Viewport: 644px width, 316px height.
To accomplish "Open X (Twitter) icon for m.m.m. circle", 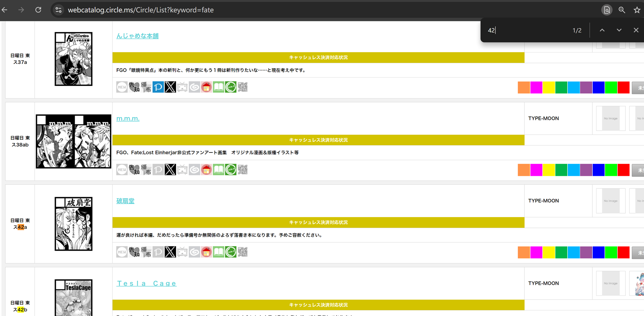I will pyautogui.click(x=170, y=170).
